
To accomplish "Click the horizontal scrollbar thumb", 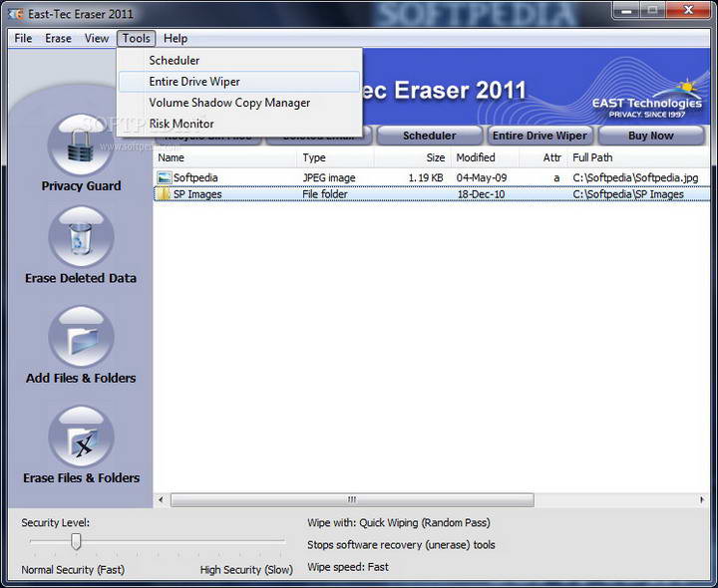I will pyautogui.click(x=352, y=499).
